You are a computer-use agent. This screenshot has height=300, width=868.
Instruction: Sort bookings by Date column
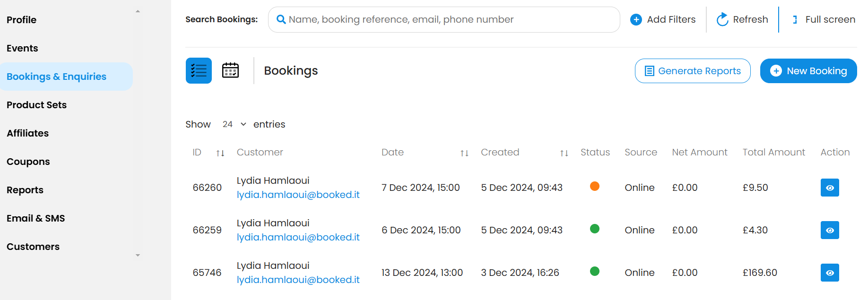point(464,153)
